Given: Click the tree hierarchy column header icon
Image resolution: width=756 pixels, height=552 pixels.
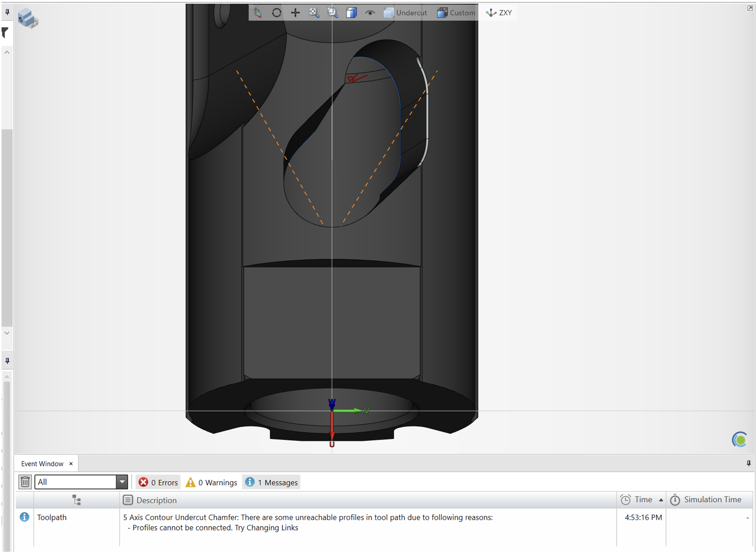Looking at the screenshot, I should [x=76, y=500].
